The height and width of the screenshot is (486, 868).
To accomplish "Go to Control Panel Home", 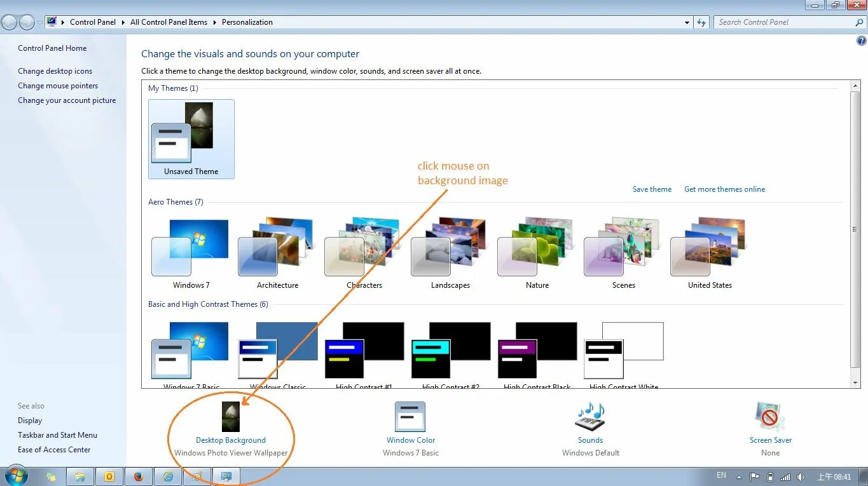I will pos(52,48).
